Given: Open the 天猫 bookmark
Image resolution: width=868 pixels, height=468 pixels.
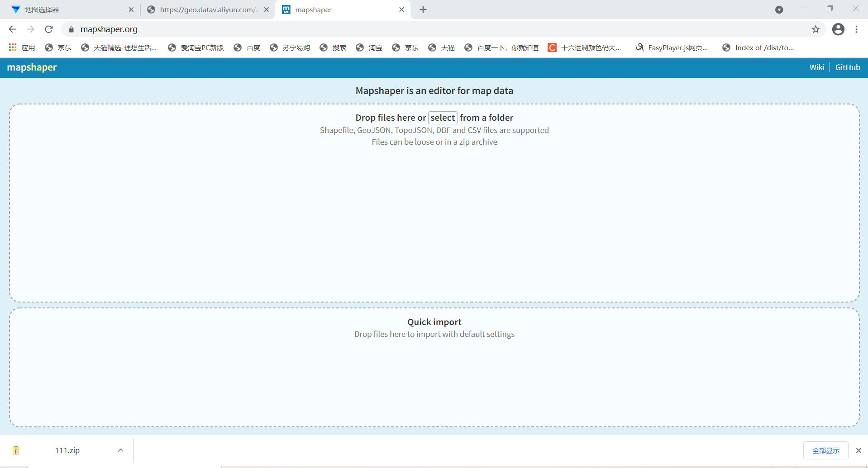Looking at the screenshot, I should coord(442,47).
